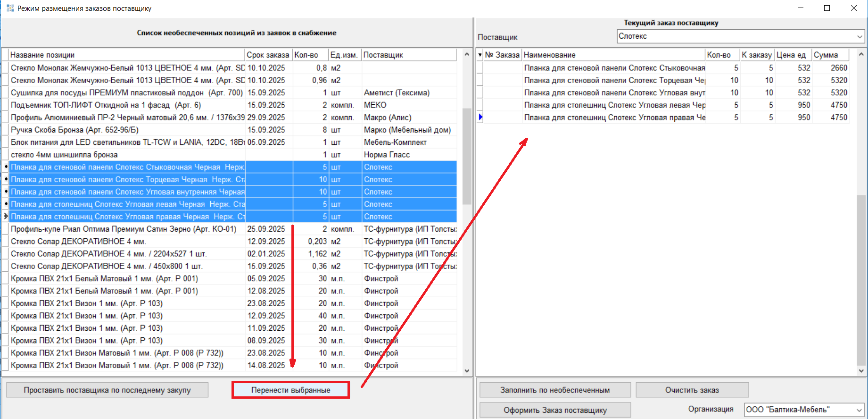Open the triangle menu left of № Заказа header
The image size is (868, 419).
480,55
